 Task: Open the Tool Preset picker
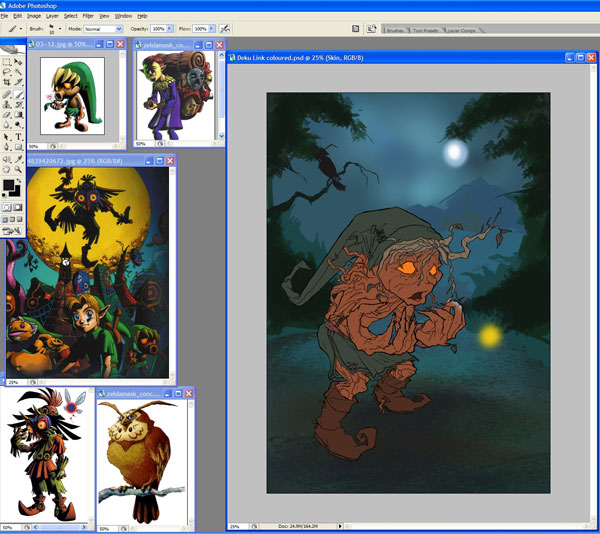15,29
